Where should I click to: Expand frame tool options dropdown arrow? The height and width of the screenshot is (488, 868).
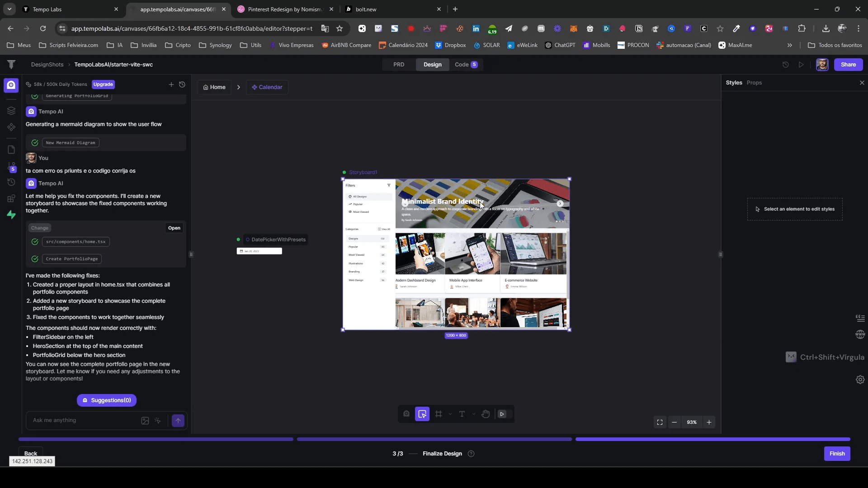pyautogui.click(x=450, y=414)
